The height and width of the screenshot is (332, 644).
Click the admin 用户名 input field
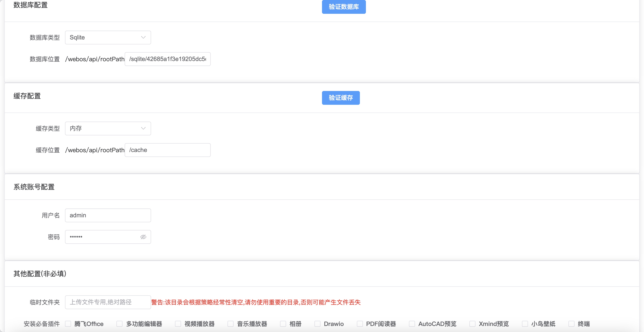tap(108, 215)
